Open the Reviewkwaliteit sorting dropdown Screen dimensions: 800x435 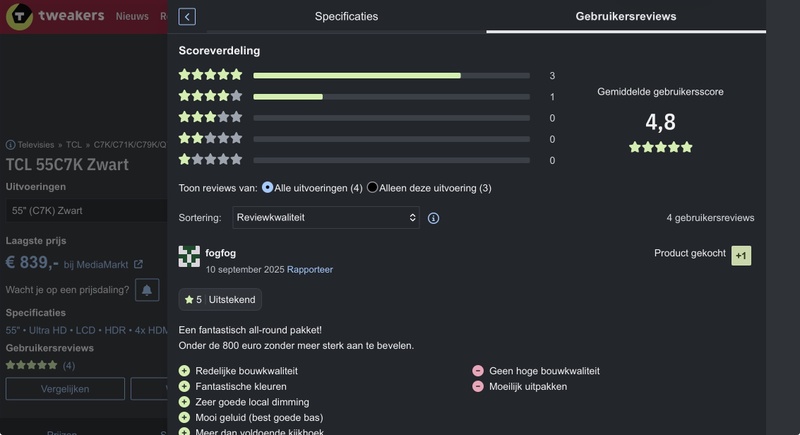click(326, 217)
